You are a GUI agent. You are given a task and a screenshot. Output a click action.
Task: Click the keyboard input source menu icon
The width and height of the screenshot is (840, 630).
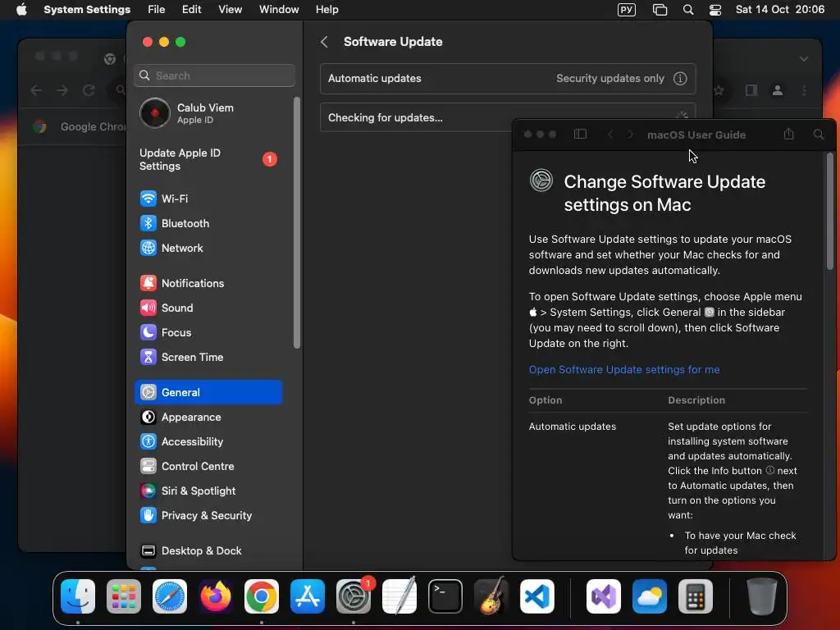tap(627, 10)
